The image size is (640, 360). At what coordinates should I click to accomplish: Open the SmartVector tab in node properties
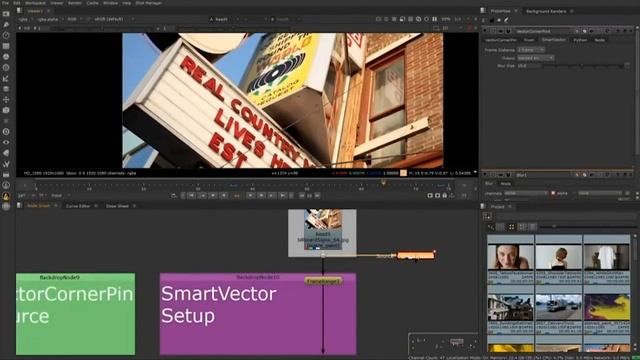554,40
